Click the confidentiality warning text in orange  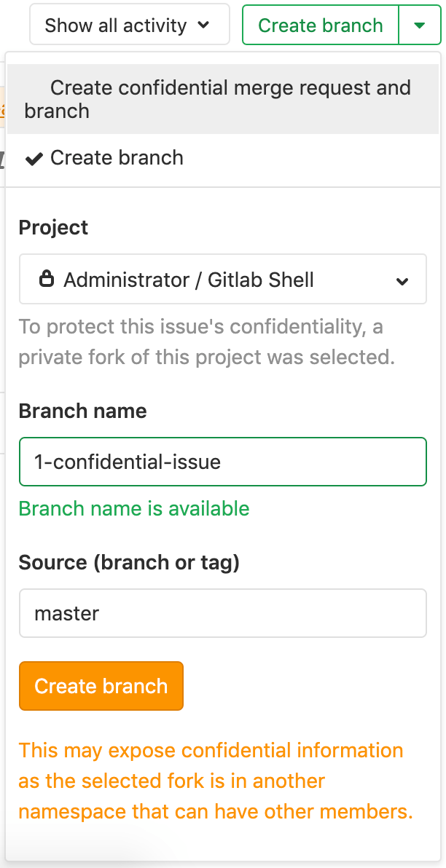point(211,781)
